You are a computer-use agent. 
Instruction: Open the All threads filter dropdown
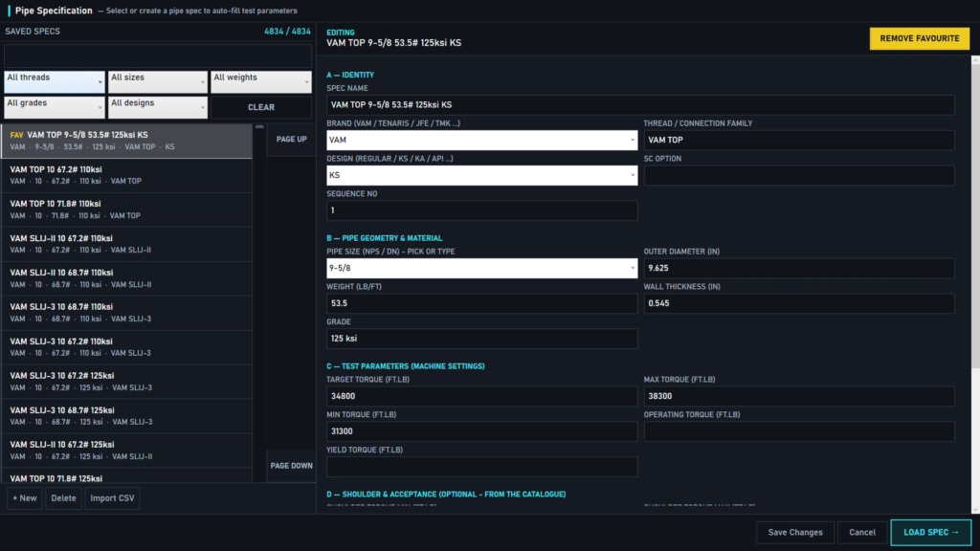pyautogui.click(x=55, y=82)
